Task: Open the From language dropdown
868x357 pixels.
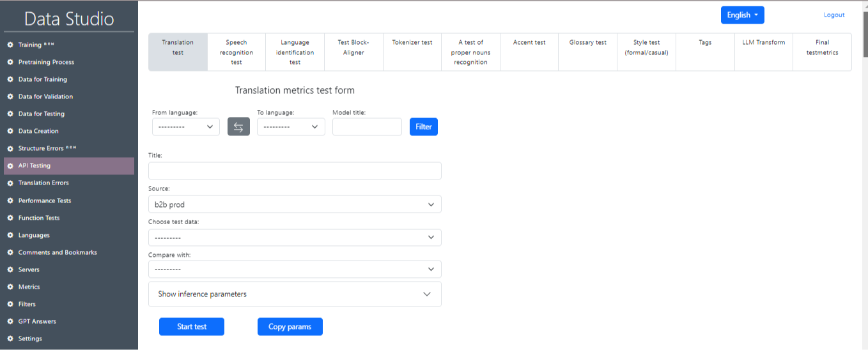Action: [x=185, y=127]
